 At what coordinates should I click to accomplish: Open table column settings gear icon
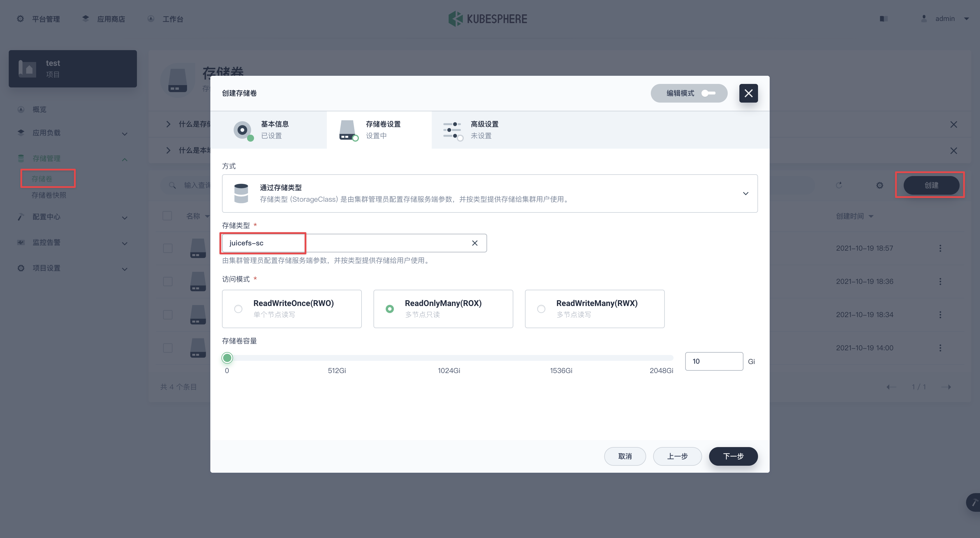tap(879, 185)
